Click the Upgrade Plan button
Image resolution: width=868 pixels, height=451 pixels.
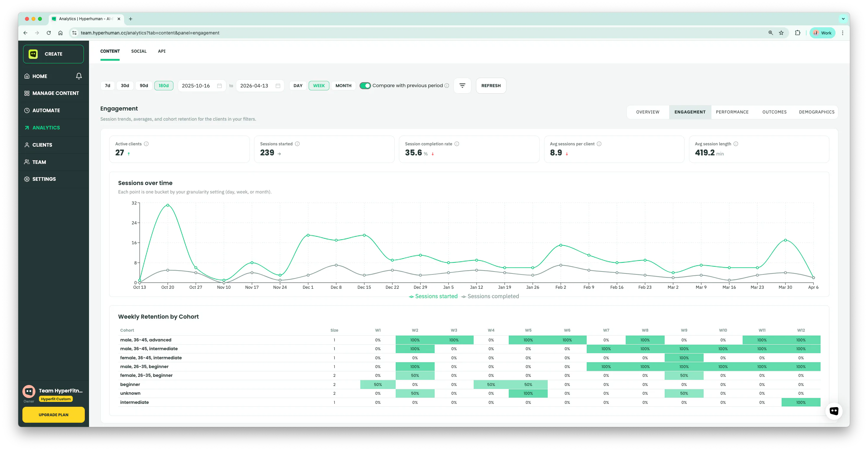[54, 415]
